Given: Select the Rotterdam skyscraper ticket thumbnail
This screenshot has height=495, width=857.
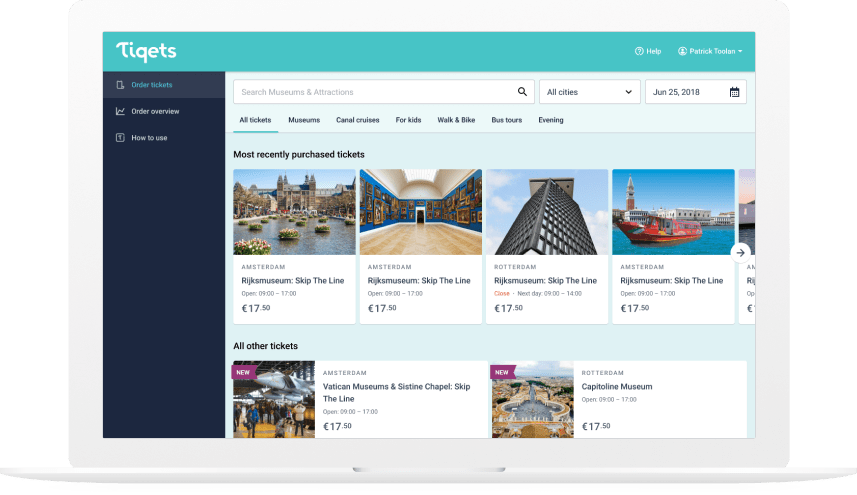Looking at the screenshot, I should [546, 212].
